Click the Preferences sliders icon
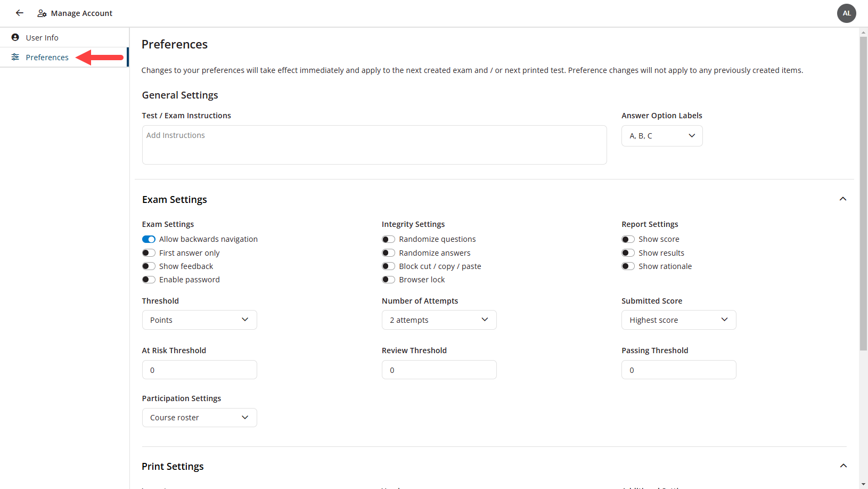This screenshot has height=489, width=868. [x=15, y=57]
